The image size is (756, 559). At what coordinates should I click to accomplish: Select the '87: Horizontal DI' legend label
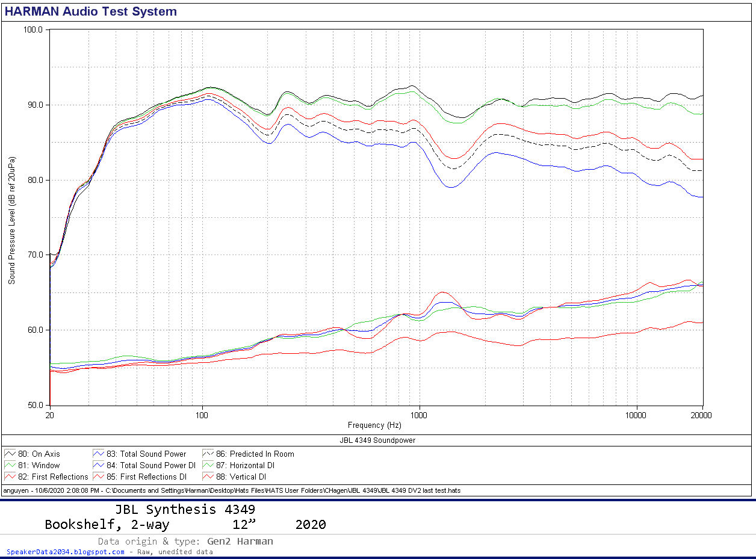246,465
